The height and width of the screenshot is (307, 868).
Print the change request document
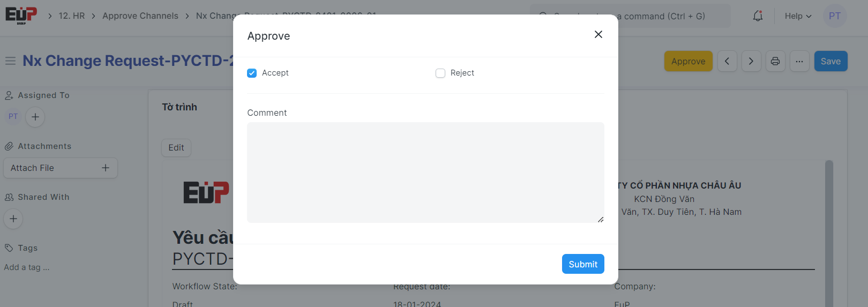pyautogui.click(x=775, y=61)
